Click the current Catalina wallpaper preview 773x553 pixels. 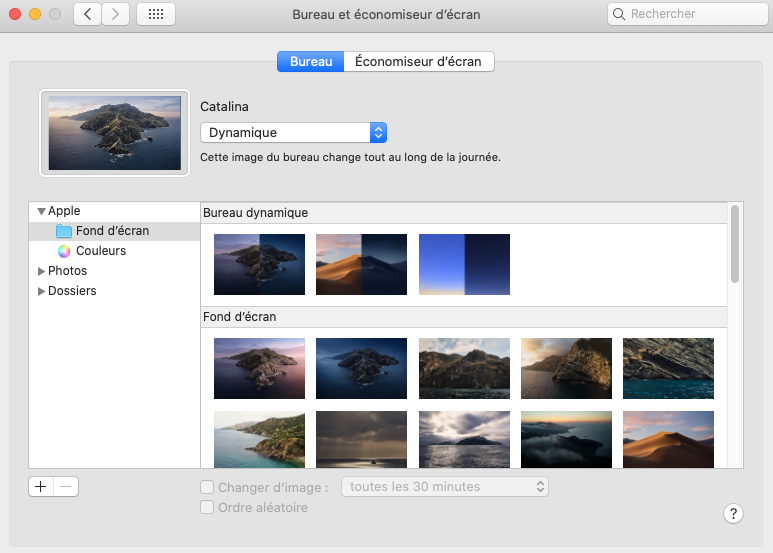tap(114, 133)
